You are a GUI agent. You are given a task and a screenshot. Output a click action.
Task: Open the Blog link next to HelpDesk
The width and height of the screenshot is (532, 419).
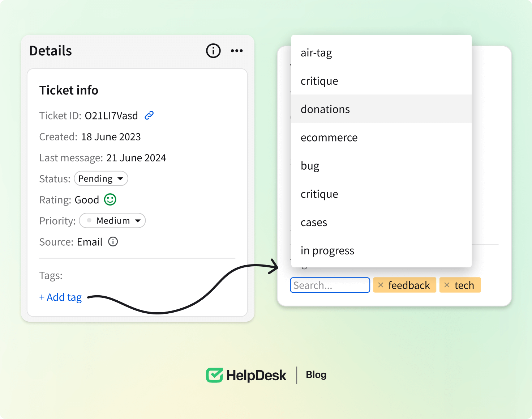[316, 375]
